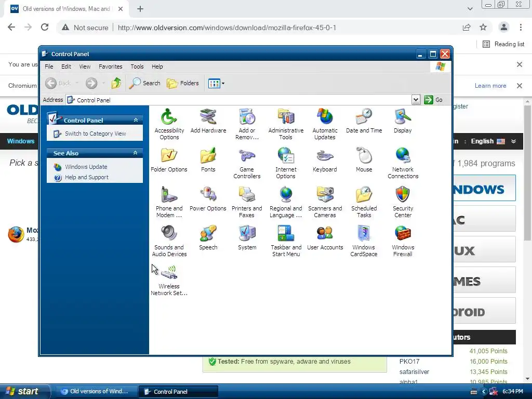Open the View menu
The width and height of the screenshot is (532, 399).
coord(85,66)
